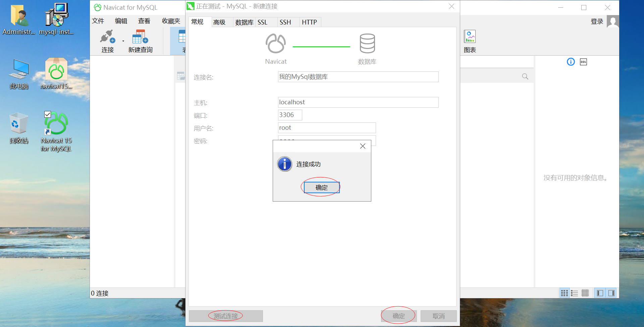This screenshot has height=327, width=644.
Task: Click the 连接 plug icon in Navicat toolbar
Action: point(107,37)
